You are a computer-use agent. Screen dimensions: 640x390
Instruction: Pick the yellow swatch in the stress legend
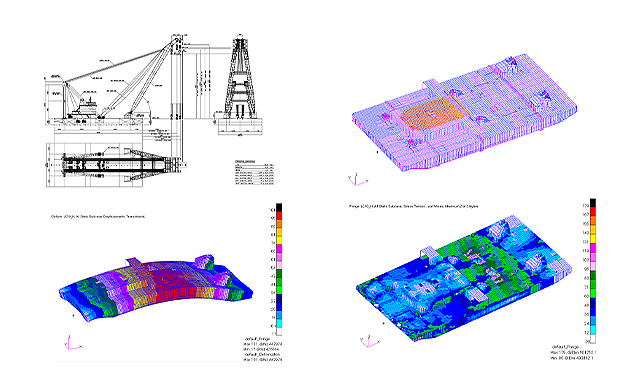pyautogui.click(x=593, y=239)
